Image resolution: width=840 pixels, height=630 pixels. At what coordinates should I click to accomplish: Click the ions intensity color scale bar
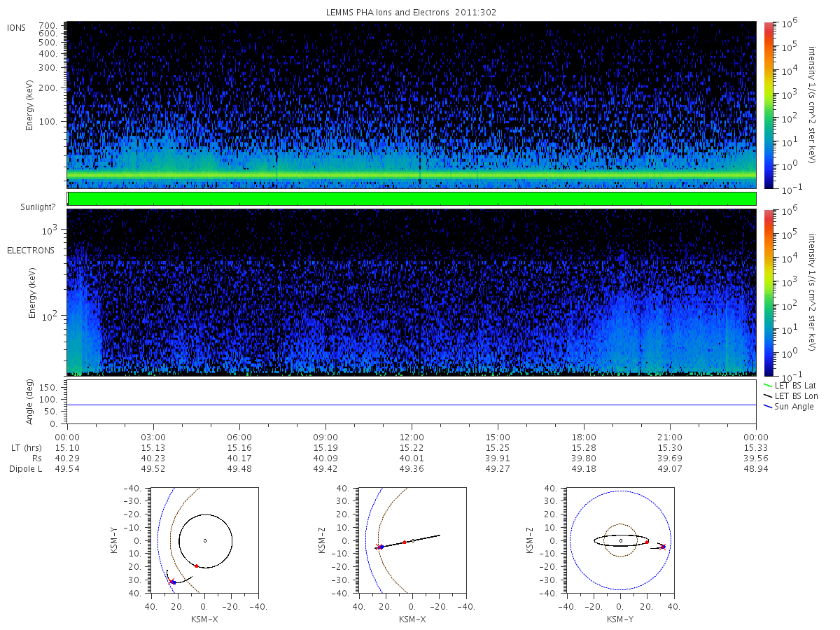[767, 105]
